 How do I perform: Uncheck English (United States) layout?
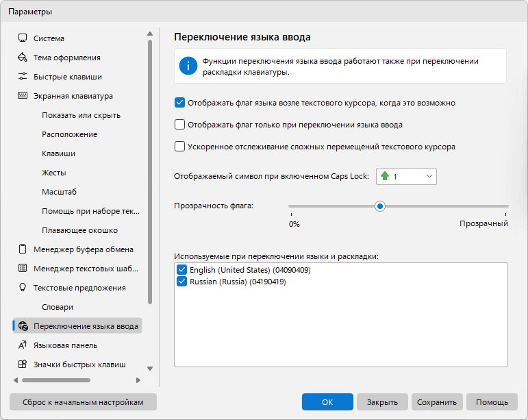tap(181, 270)
